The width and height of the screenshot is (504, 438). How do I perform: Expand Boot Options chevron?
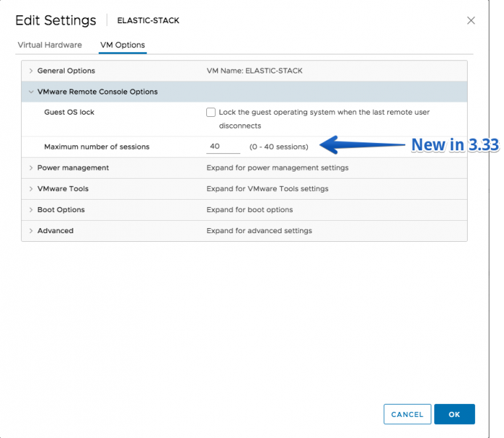[31, 210]
